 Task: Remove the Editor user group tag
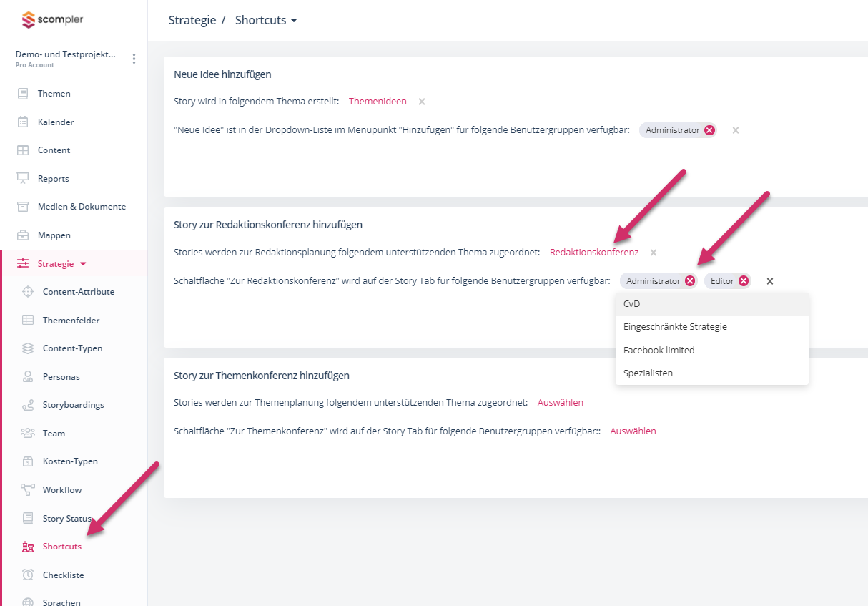coord(744,281)
